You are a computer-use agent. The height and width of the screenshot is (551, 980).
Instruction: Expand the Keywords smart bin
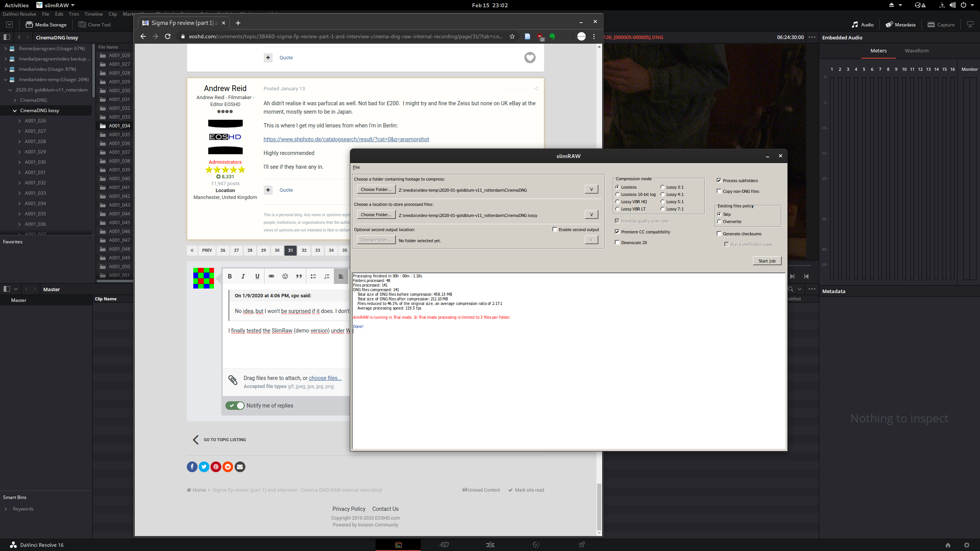(6, 509)
